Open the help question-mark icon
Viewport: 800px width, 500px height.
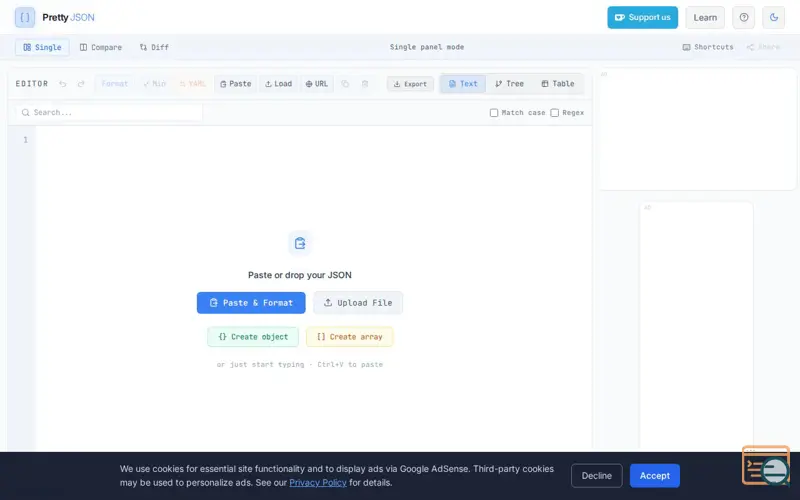(x=743, y=17)
